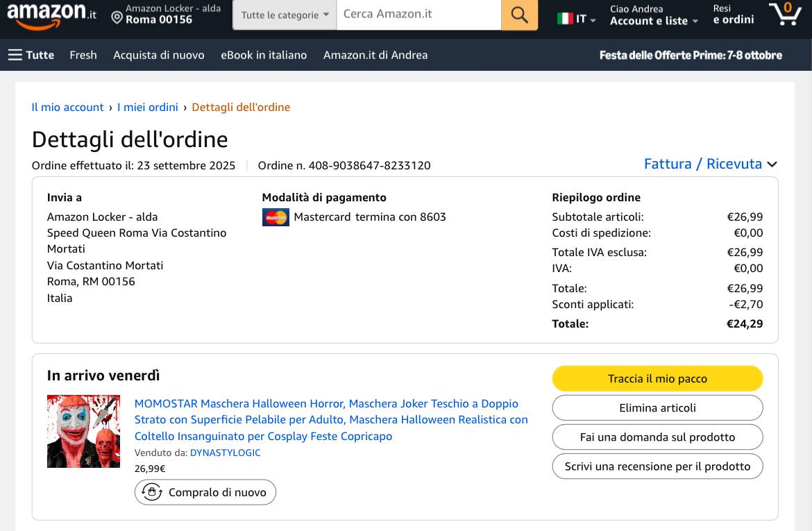Click the Compralo di nuovo refresh icon
This screenshot has width=812, height=531.
(152, 491)
